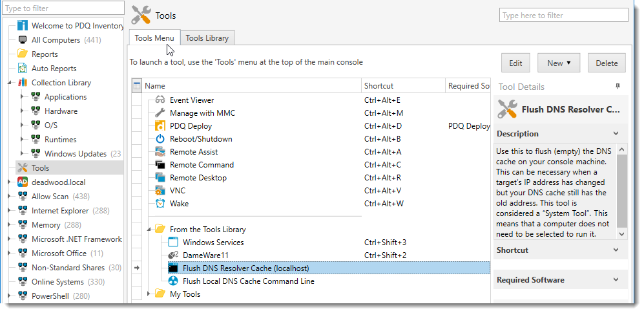
Task: Switch to the Tools Library tab
Action: click(207, 38)
